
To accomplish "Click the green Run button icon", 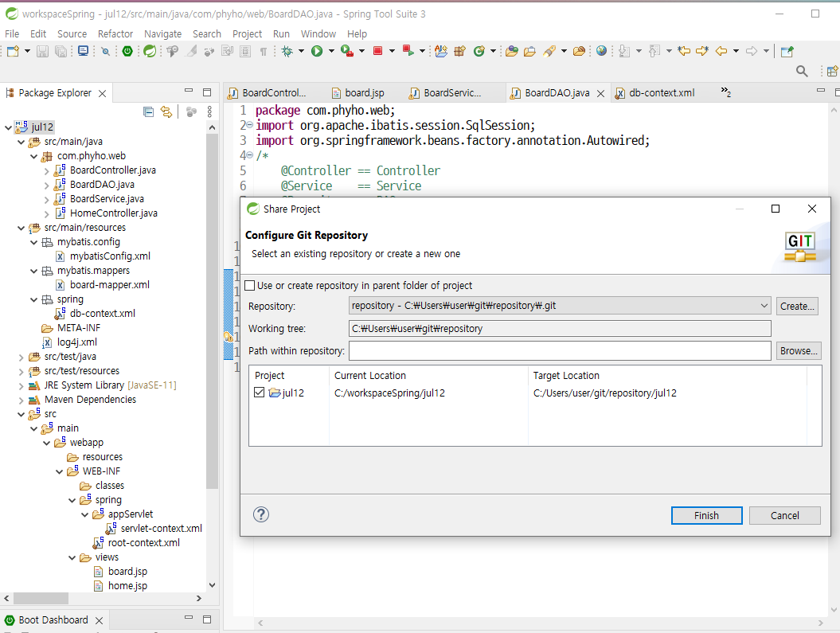I will [x=317, y=52].
